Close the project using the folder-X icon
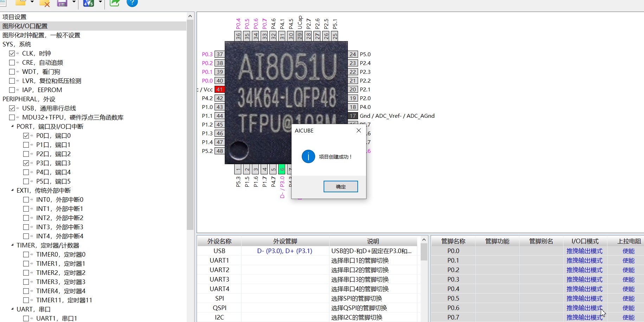The height and width of the screenshot is (322, 644). point(44,4)
